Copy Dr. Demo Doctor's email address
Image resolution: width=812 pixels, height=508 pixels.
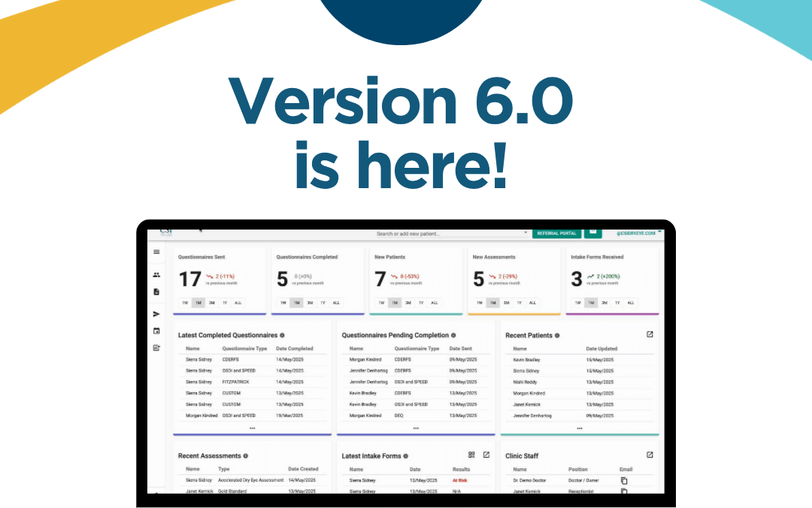pyautogui.click(x=623, y=480)
